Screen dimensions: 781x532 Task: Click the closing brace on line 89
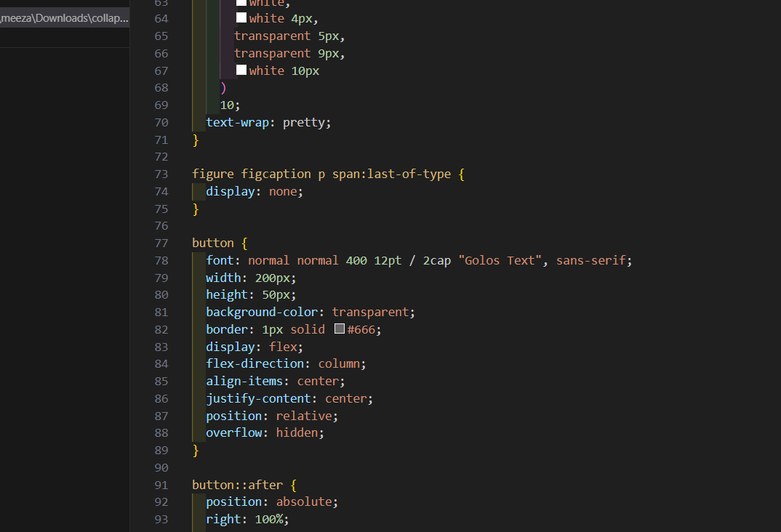(194, 450)
